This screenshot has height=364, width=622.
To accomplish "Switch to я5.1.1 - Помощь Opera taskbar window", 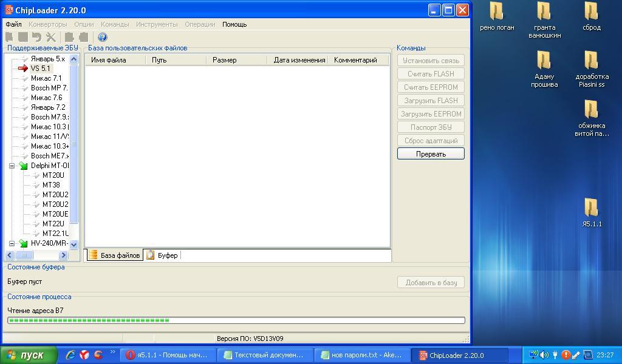I will pyautogui.click(x=168, y=355).
